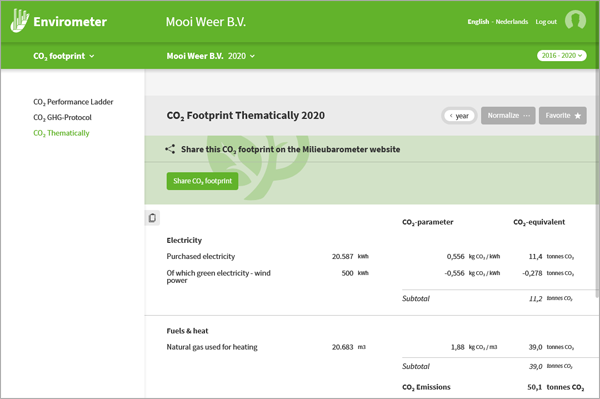Open CO2 Performance Ladder in sidebar
Screen dimensions: 600x399
coord(73,102)
